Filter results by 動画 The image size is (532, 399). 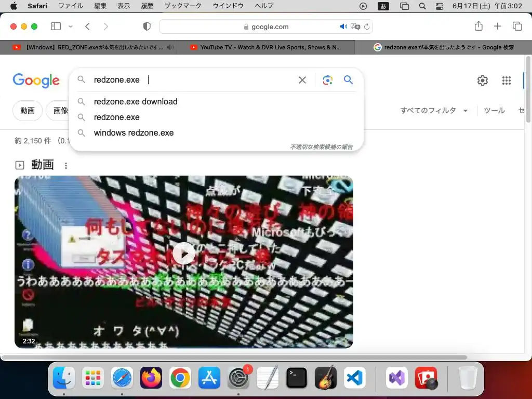[28, 111]
